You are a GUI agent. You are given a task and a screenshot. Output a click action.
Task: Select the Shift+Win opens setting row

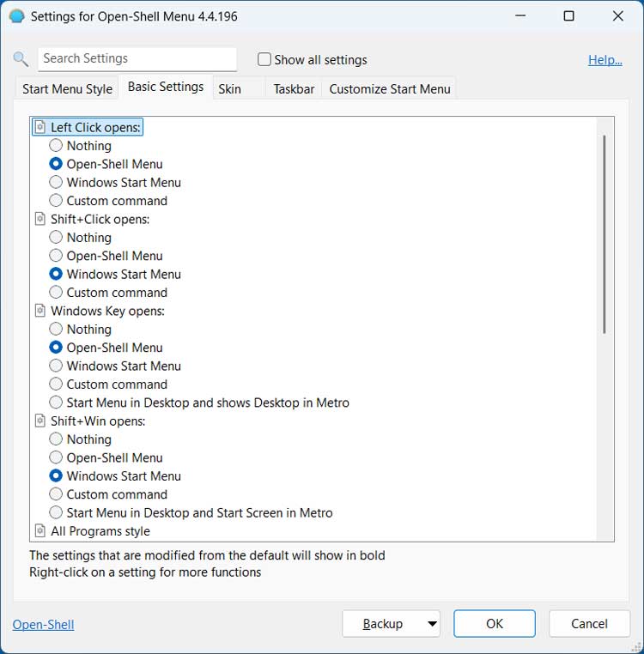(x=90, y=421)
